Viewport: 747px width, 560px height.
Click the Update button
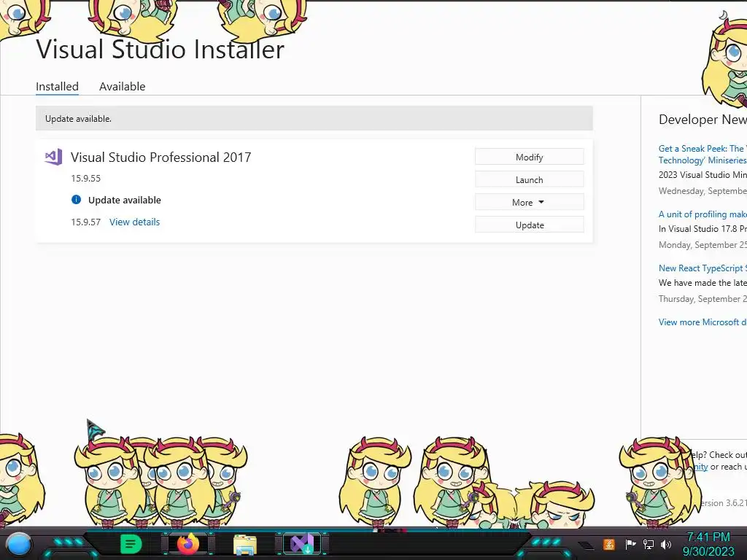click(530, 225)
